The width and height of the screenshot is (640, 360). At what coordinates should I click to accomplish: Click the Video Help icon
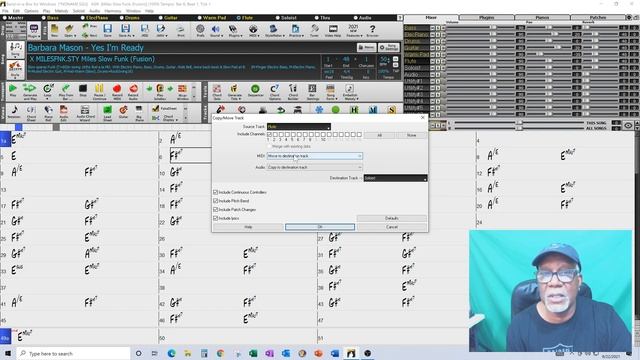click(333, 31)
